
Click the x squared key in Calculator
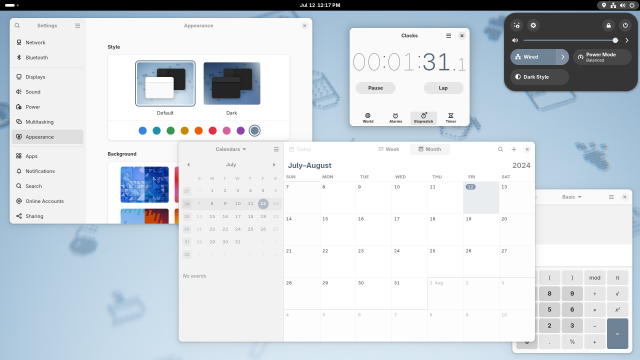[x=618, y=309]
